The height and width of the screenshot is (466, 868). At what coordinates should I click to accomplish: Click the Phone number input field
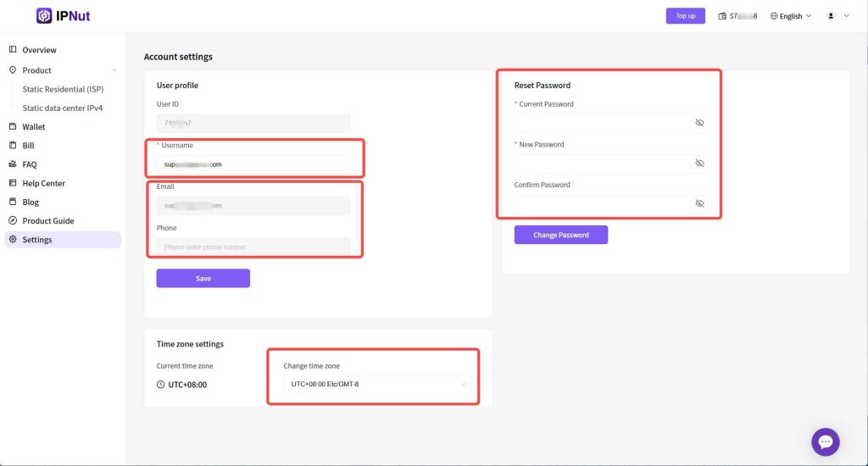(x=253, y=247)
